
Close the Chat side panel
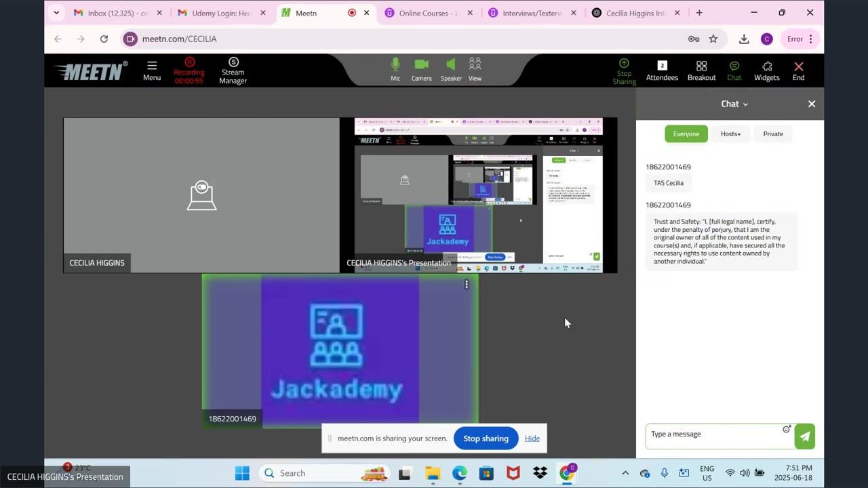click(x=812, y=104)
